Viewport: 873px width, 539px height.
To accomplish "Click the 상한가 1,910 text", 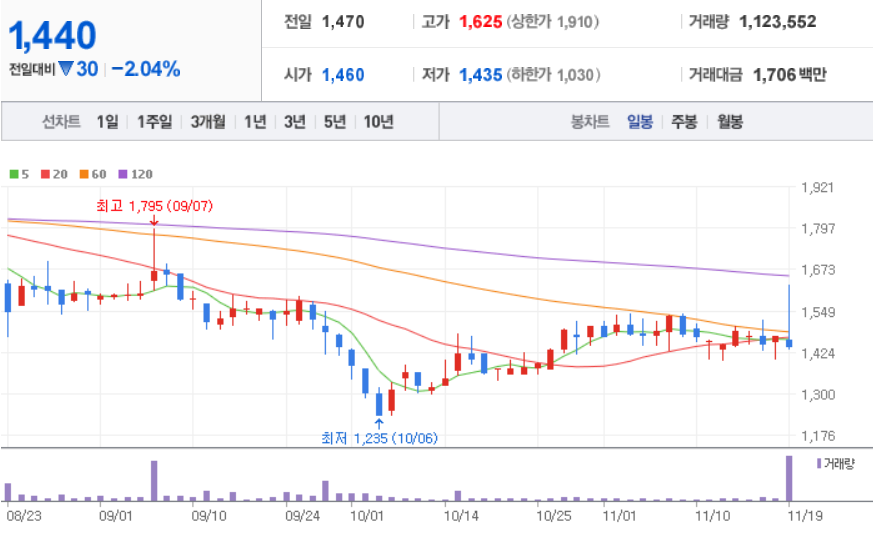I will 553,22.
